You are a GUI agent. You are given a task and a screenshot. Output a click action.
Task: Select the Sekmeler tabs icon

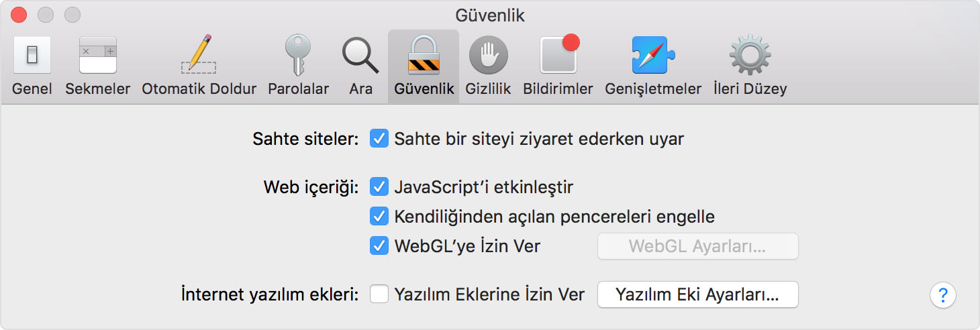[x=98, y=55]
